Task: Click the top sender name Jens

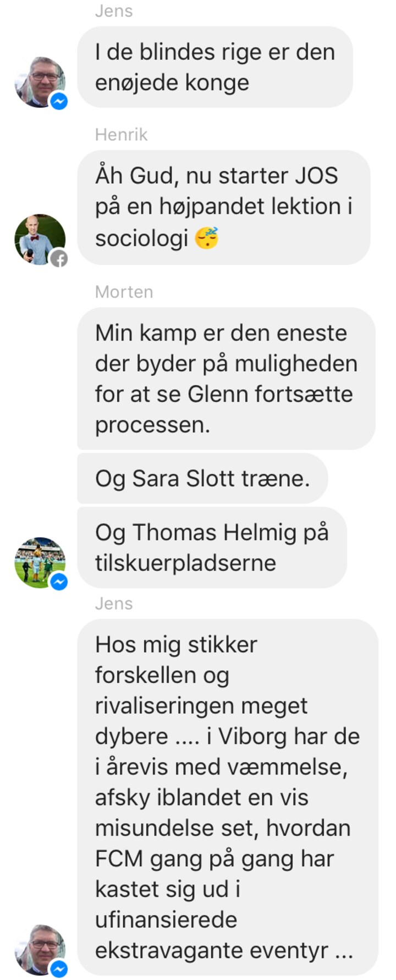Action: (x=114, y=11)
